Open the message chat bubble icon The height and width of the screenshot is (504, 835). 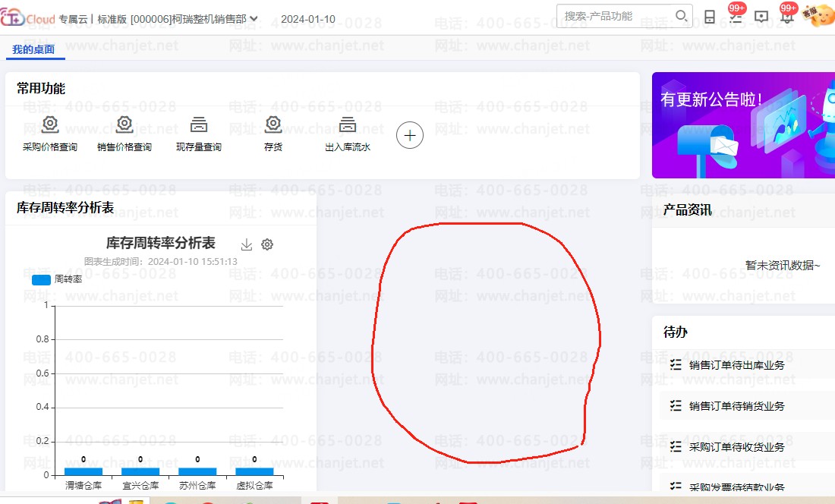tap(761, 17)
